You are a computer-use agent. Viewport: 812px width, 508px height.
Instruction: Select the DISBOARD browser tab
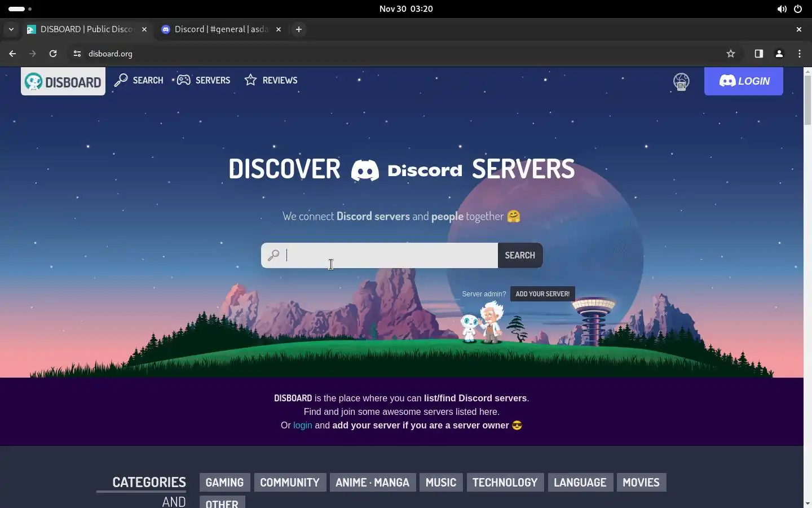[86, 29]
